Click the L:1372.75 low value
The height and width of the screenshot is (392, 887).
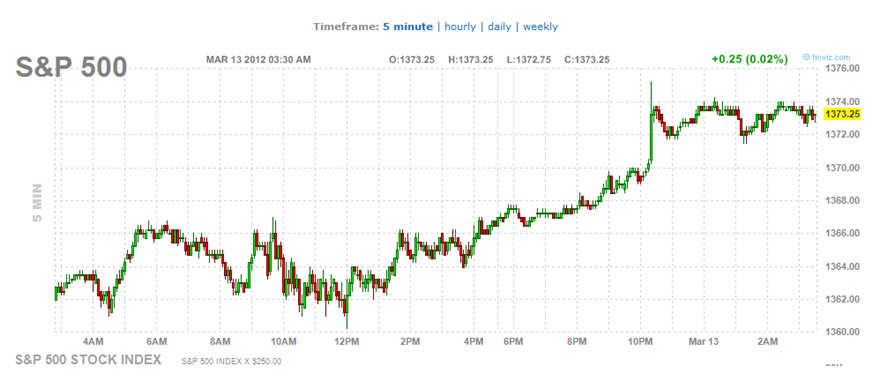pyautogui.click(x=529, y=59)
